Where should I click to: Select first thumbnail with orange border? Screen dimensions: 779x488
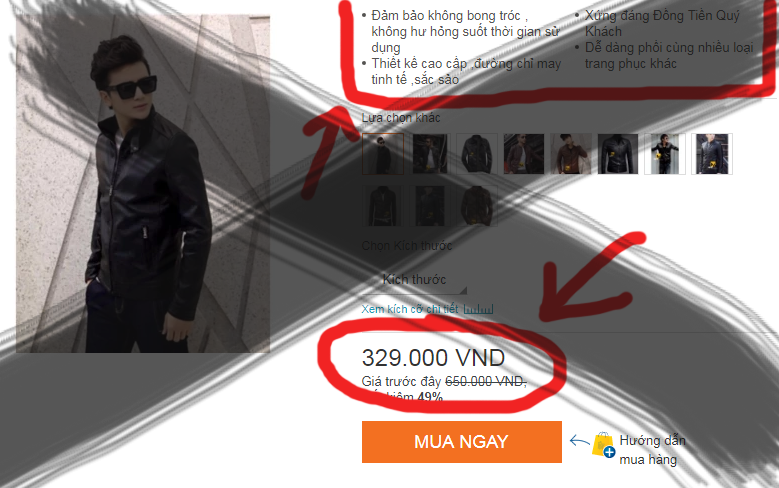pyautogui.click(x=383, y=154)
